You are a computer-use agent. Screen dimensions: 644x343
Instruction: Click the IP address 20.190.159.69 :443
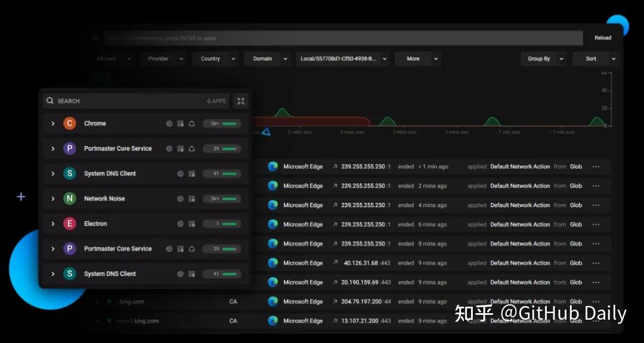366,282
